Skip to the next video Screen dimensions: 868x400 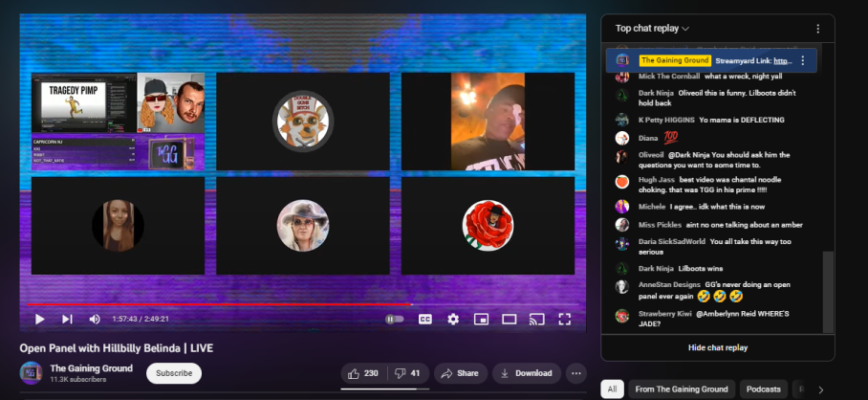tap(67, 319)
